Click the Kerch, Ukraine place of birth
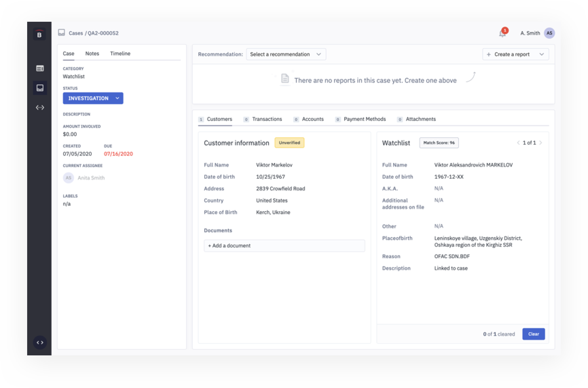588x388 pixels. (273, 212)
